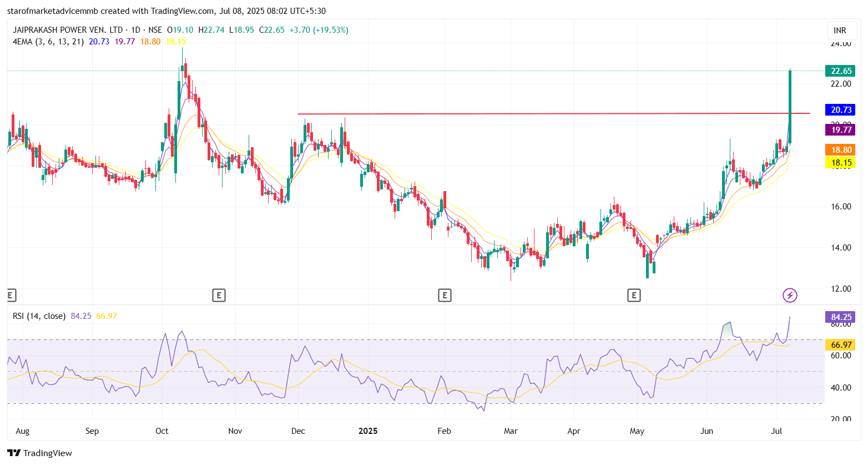Click the Jun label on the time axis
Image resolution: width=868 pixels, height=465 pixels.
pos(707,431)
